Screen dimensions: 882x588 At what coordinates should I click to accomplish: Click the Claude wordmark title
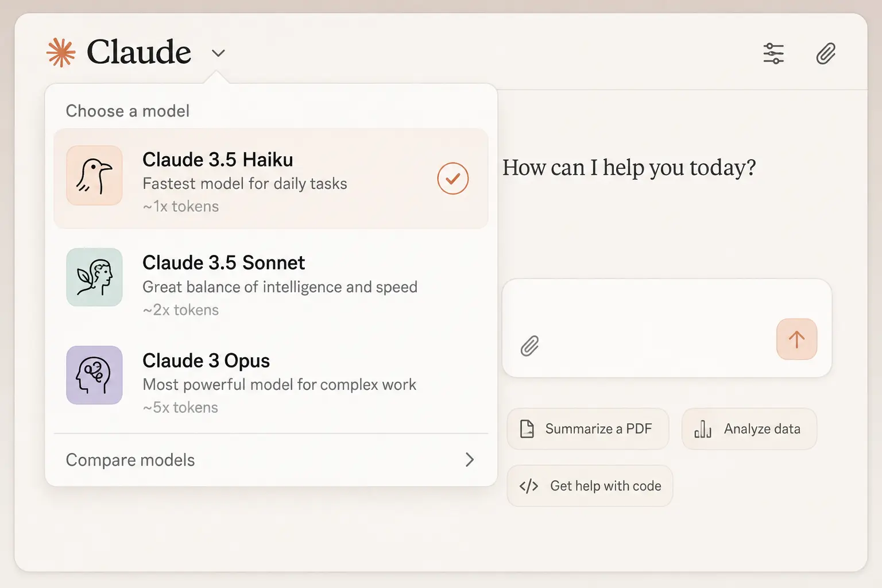pyautogui.click(x=139, y=52)
